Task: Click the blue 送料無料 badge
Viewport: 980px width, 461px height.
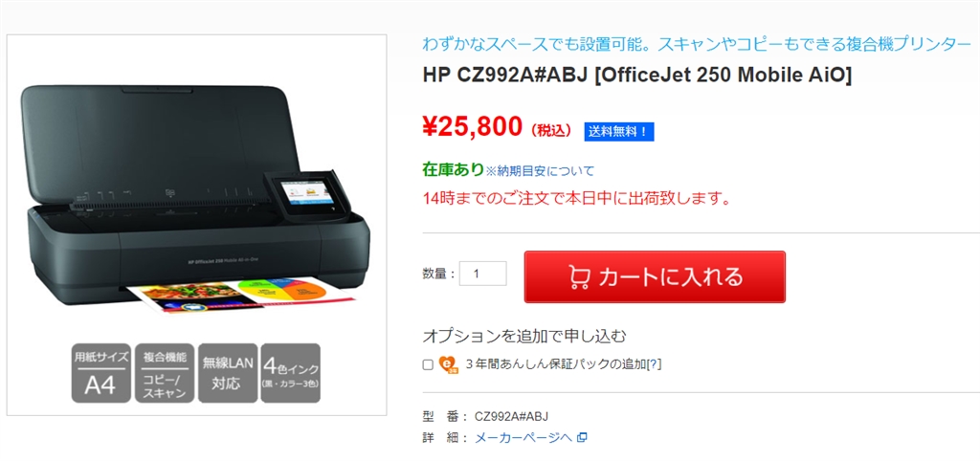Action: [619, 132]
